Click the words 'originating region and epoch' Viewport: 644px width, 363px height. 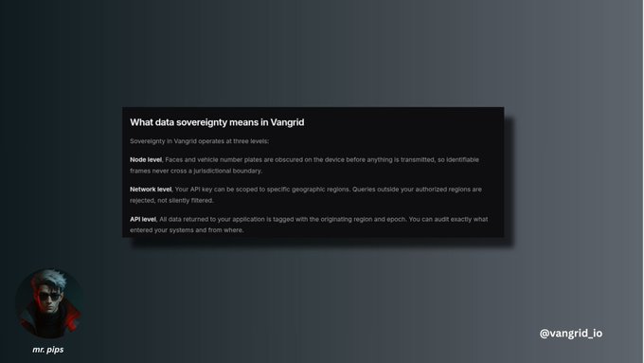tap(363, 220)
